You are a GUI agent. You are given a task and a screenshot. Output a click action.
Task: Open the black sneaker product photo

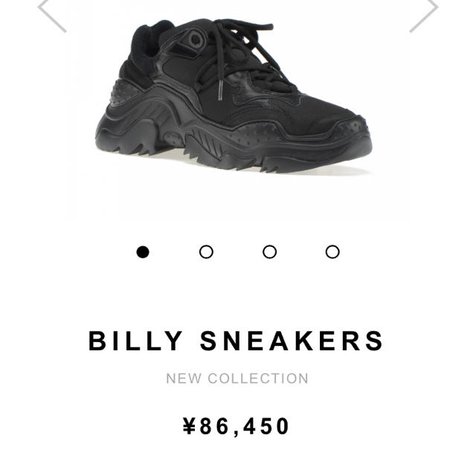click(x=234, y=96)
